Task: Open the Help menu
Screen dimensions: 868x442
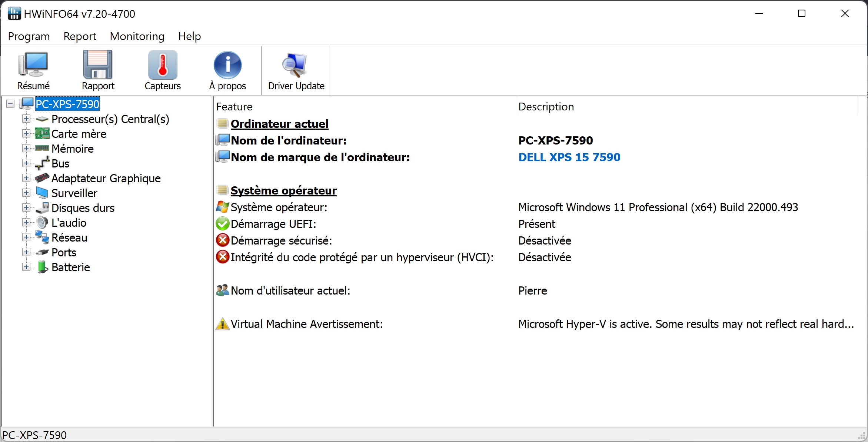Action: [189, 36]
